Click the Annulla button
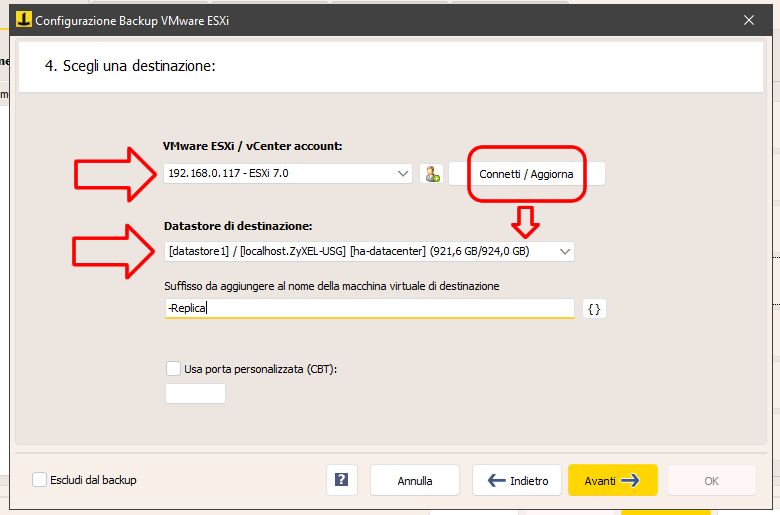Viewport: 780px width, 515px height. coord(415,480)
